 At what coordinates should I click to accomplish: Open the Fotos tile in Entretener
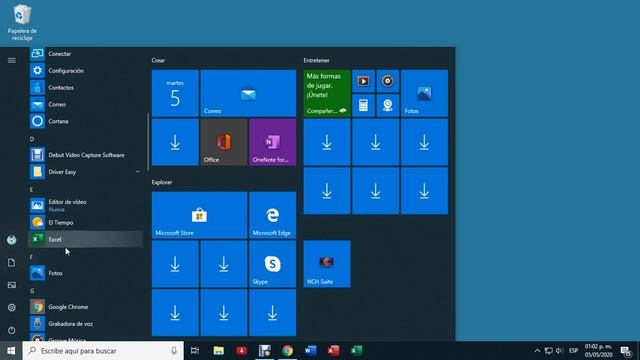coord(424,93)
